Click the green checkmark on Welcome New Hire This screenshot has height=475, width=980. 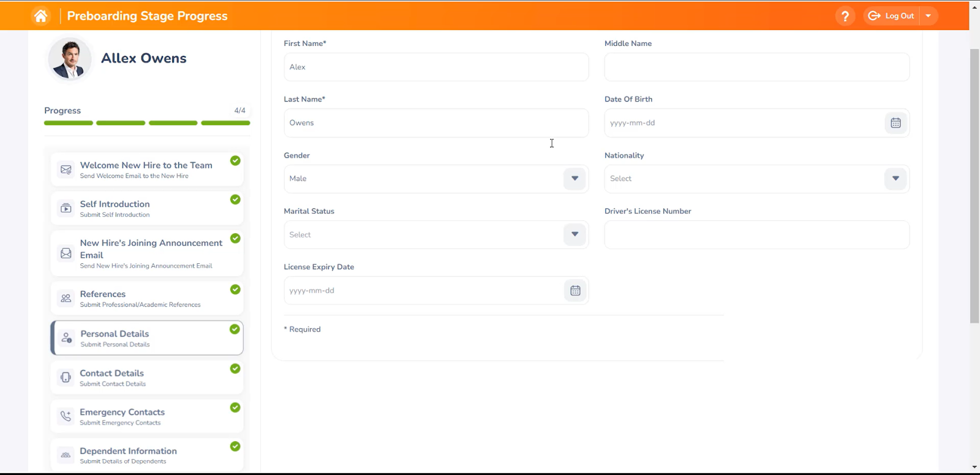[235, 160]
